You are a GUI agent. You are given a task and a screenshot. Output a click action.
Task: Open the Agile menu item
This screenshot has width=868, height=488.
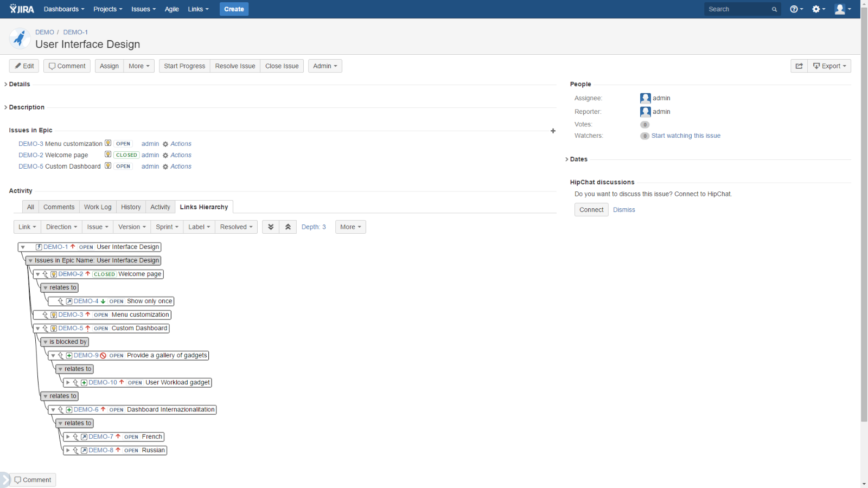tap(172, 9)
